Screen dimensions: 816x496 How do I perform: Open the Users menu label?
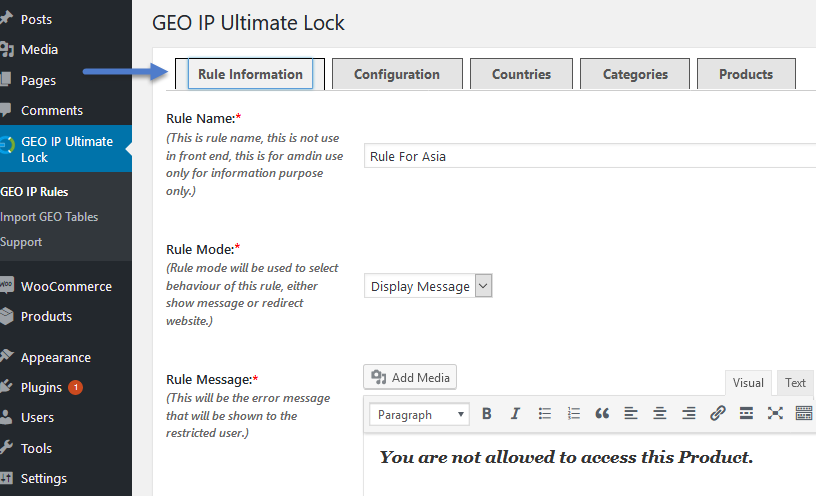(x=37, y=417)
